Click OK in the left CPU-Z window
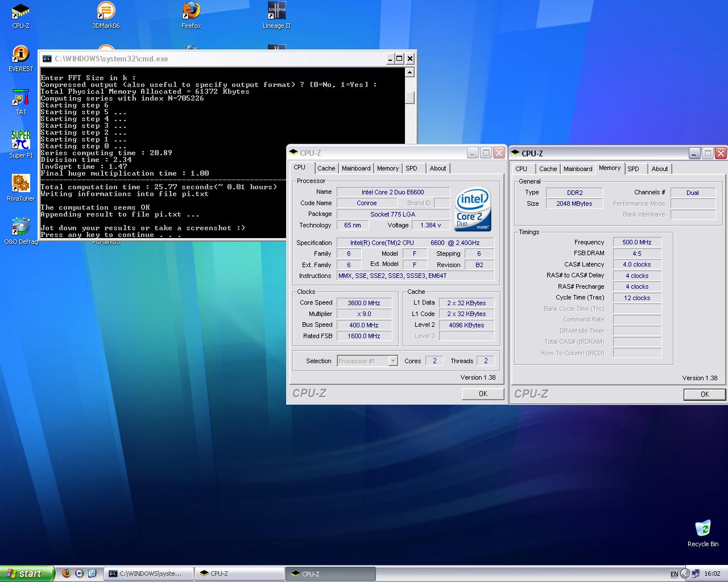This screenshot has height=582, width=728. point(483,393)
